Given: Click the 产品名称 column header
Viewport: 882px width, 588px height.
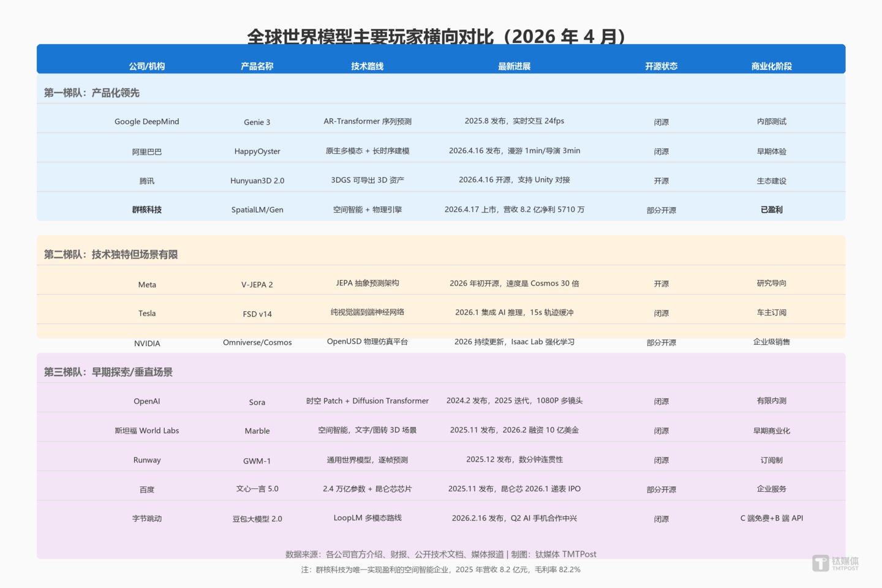Looking at the screenshot, I should (x=257, y=66).
